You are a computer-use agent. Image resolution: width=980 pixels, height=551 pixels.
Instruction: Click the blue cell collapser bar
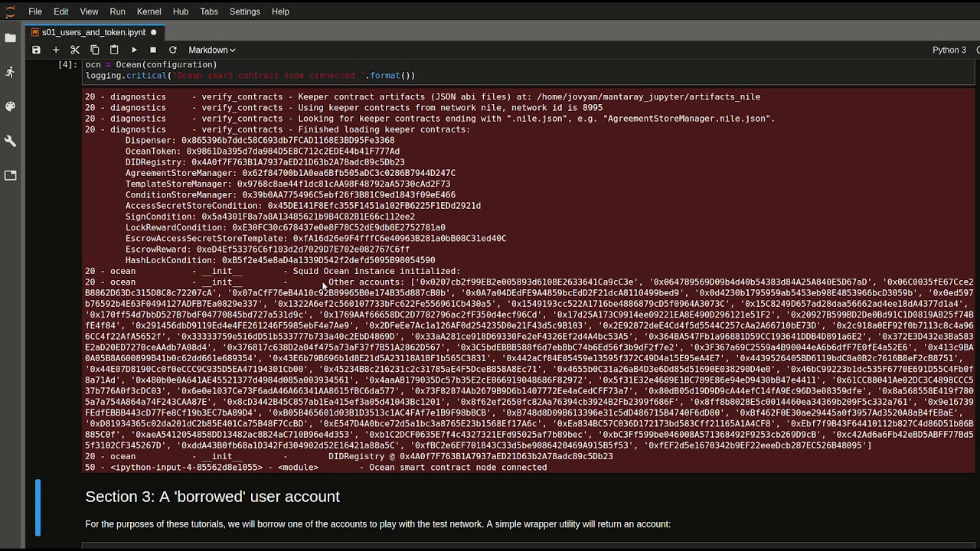click(38, 507)
